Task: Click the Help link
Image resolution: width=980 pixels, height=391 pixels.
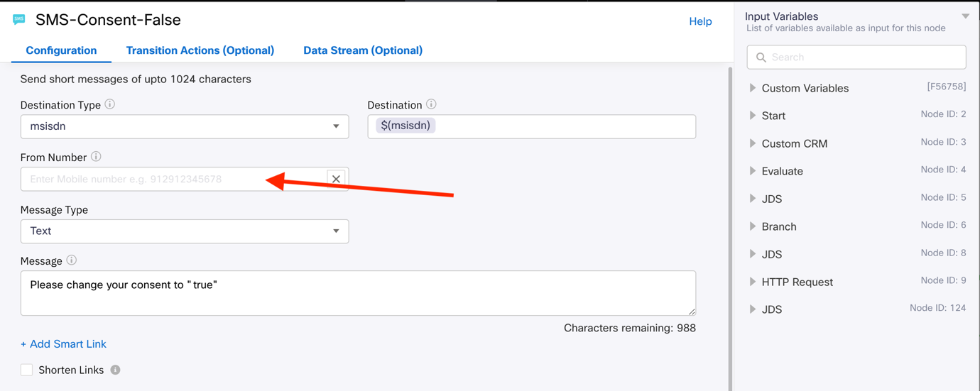Action: [x=700, y=21]
